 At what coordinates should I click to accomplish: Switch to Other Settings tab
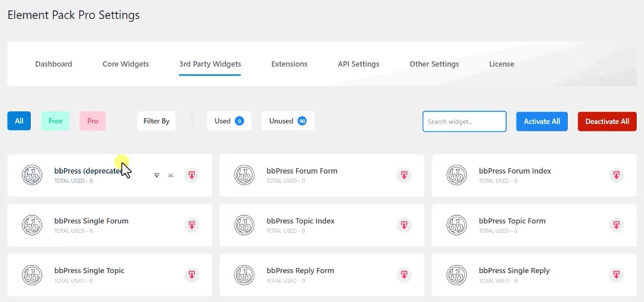tap(434, 64)
